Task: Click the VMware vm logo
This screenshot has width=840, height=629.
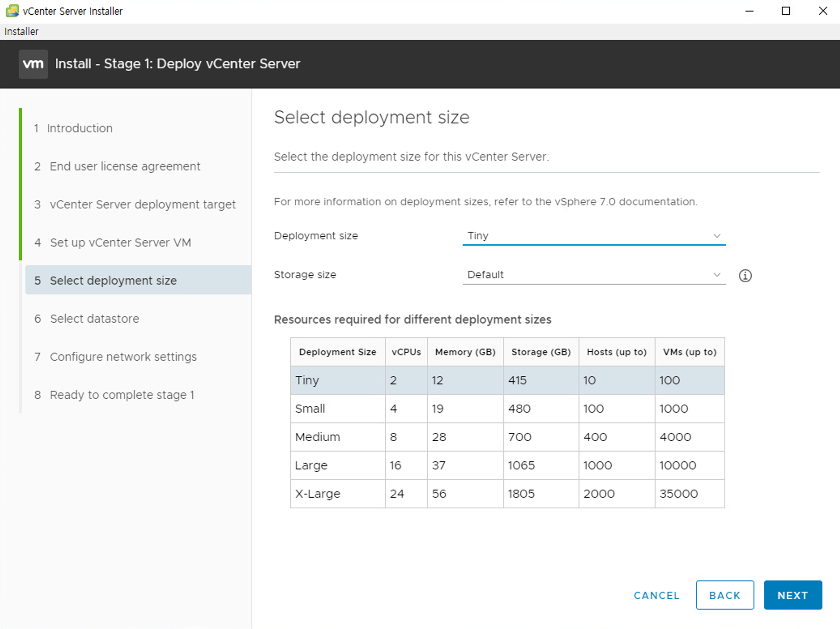Action: point(33,64)
